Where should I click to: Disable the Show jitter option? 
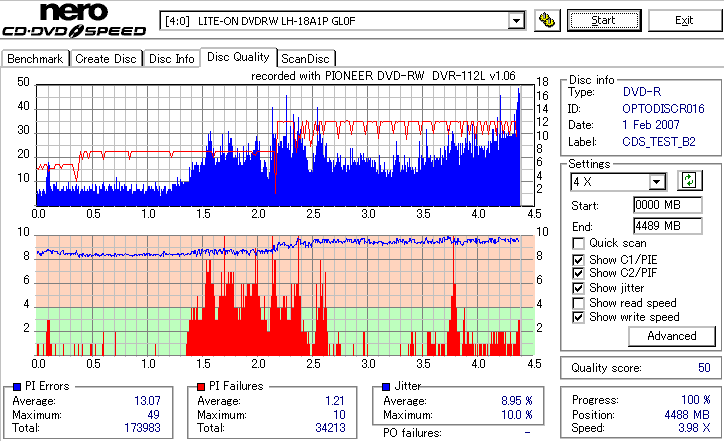(x=578, y=289)
